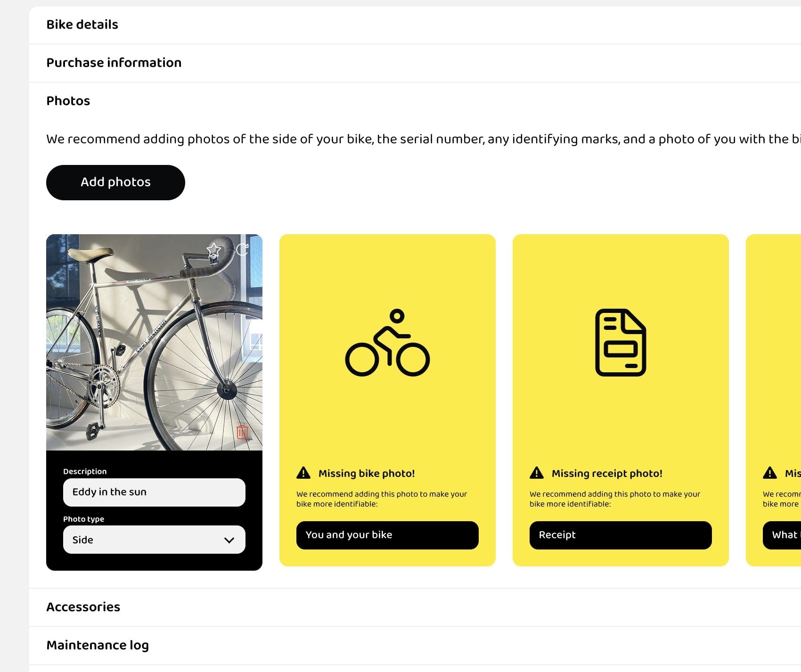Expand the Purchase information section
Image resolution: width=801 pixels, height=672 pixels.
pyautogui.click(x=114, y=63)
